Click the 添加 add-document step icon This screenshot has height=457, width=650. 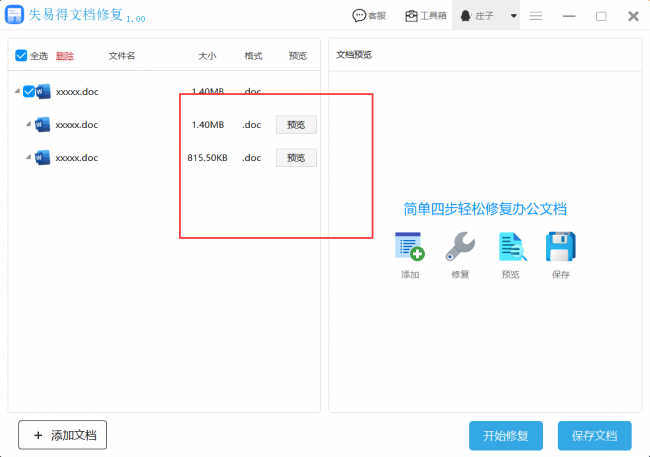point(410,246)
